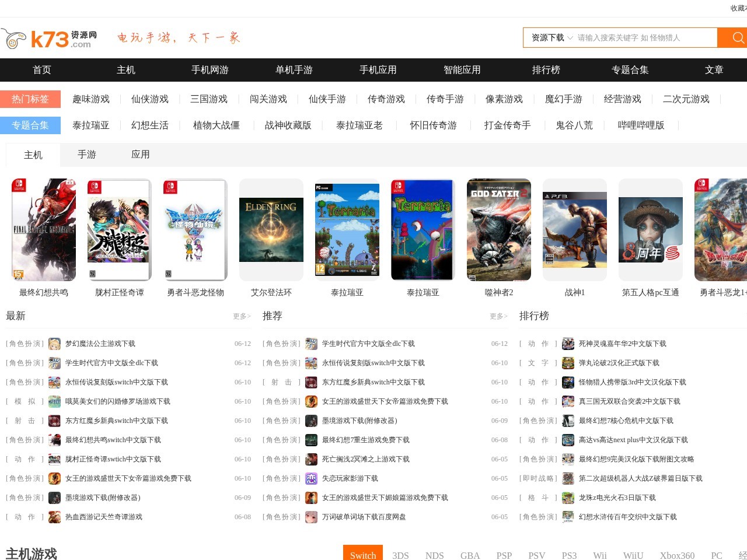Click the 专题合集 blue label
Screen dimensions: 747x560
(30, 125)
